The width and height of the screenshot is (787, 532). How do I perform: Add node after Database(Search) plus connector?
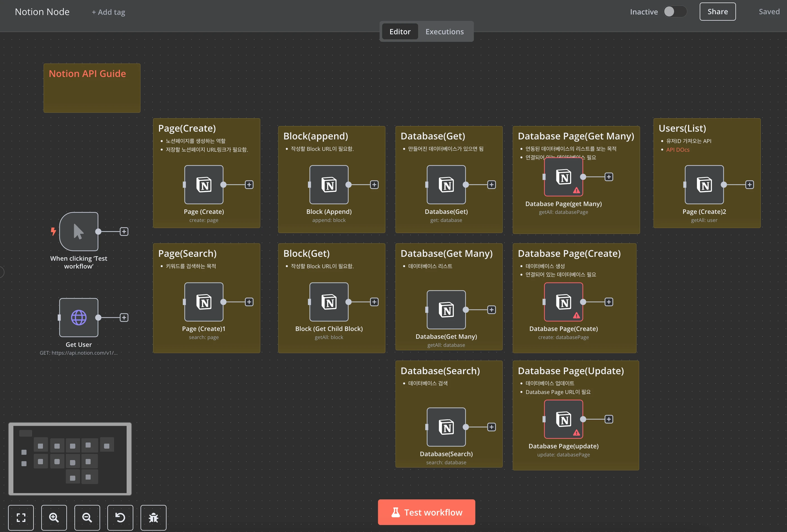click(x=491, y=427)
